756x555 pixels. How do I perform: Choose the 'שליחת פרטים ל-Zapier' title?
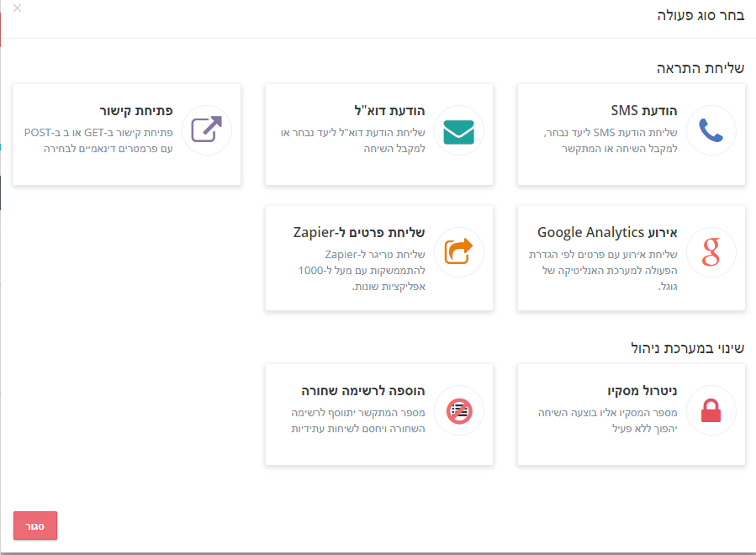pyautogui.click(x=359, y=232)
